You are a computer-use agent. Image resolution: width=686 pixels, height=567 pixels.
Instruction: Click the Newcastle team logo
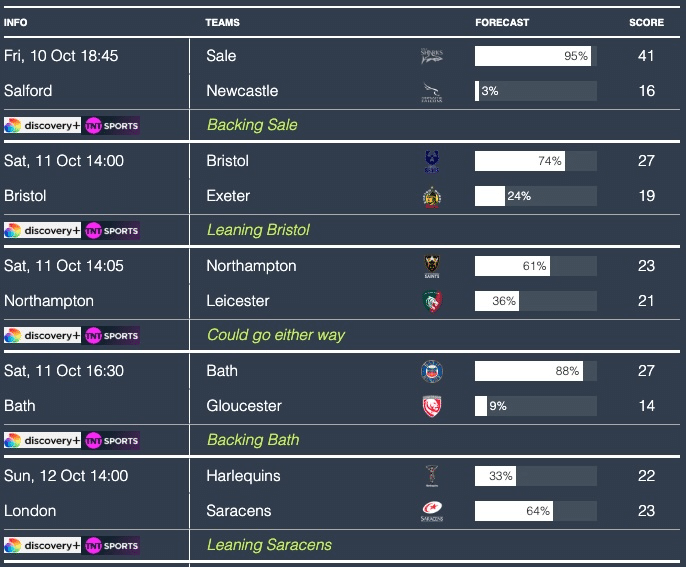coord(432,92)
